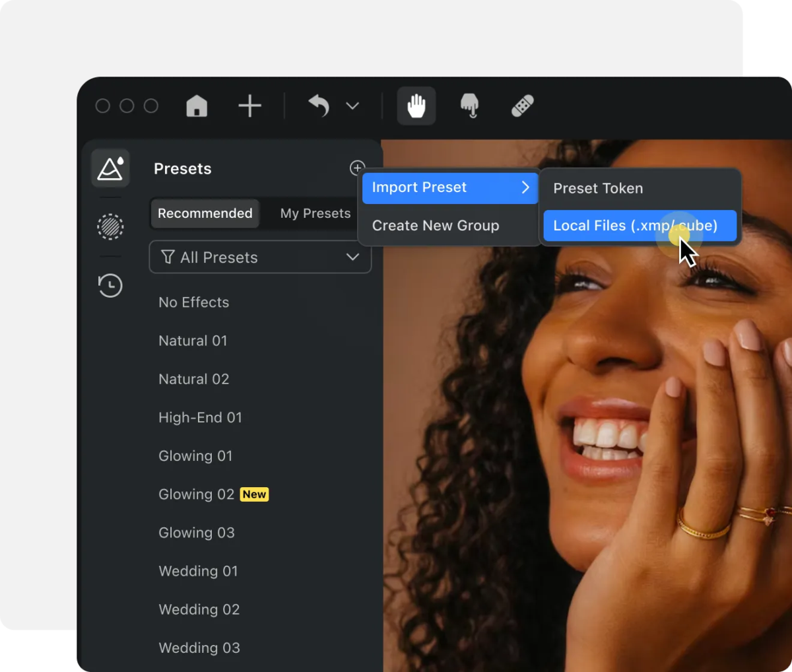Image resolution: width=792 pixels, height=672 pixels.
Task: Select the pointing finger push tool
Action: [x=469, y=106]
